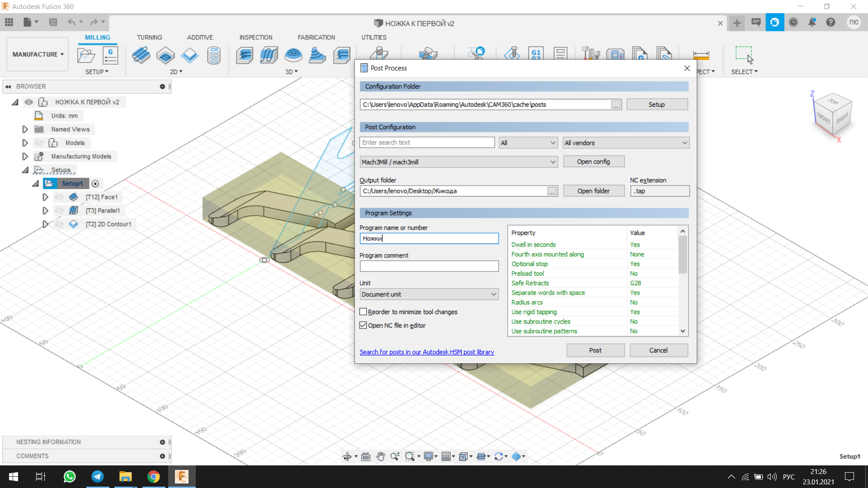Expand the Named Views tree node

(25, 129)
